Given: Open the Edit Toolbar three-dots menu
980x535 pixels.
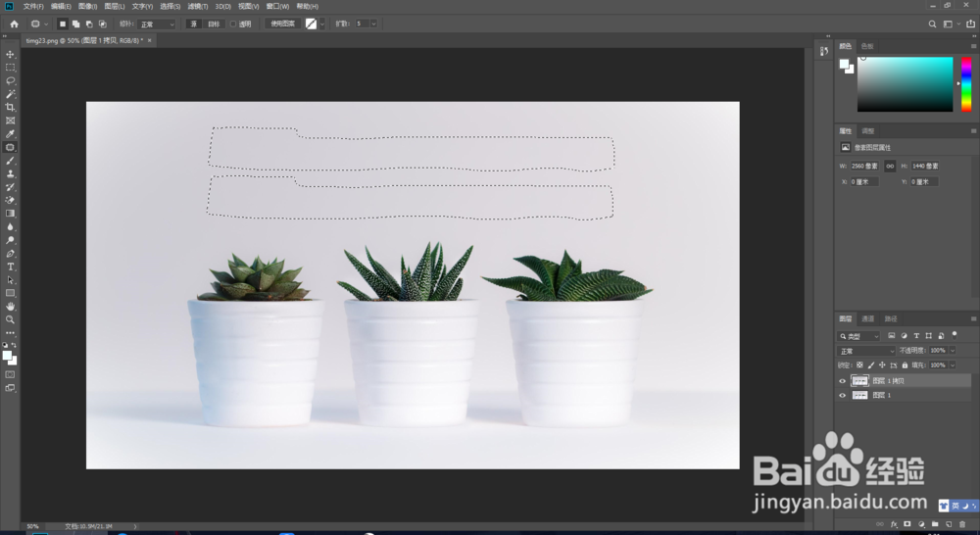Looking at the screenshot, I should click(10, 333).
